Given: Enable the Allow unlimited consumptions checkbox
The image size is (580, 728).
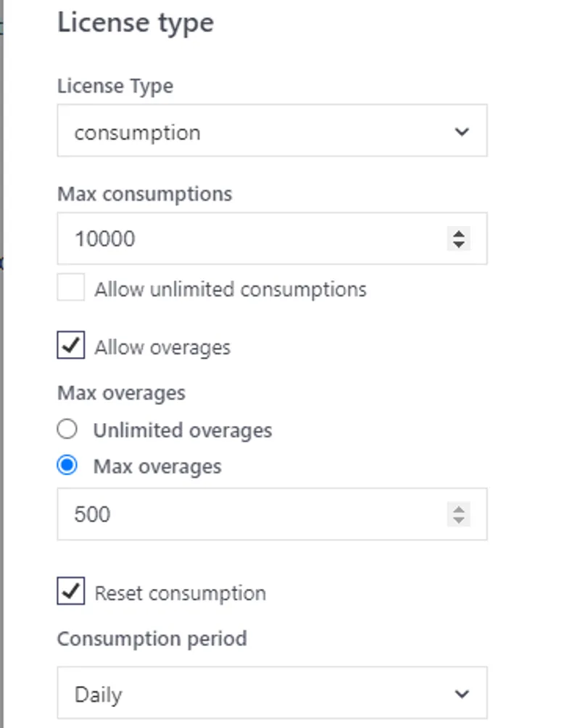Looking at the screenshot, I should 71,288.
